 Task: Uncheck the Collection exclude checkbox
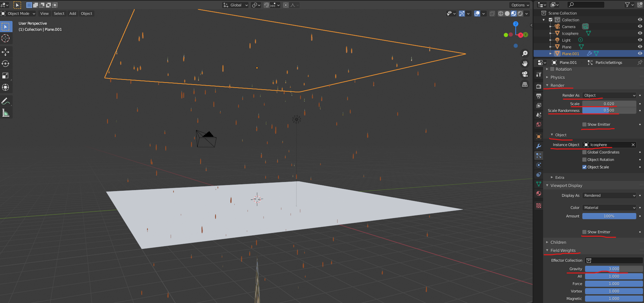click(x=551, y=20)
